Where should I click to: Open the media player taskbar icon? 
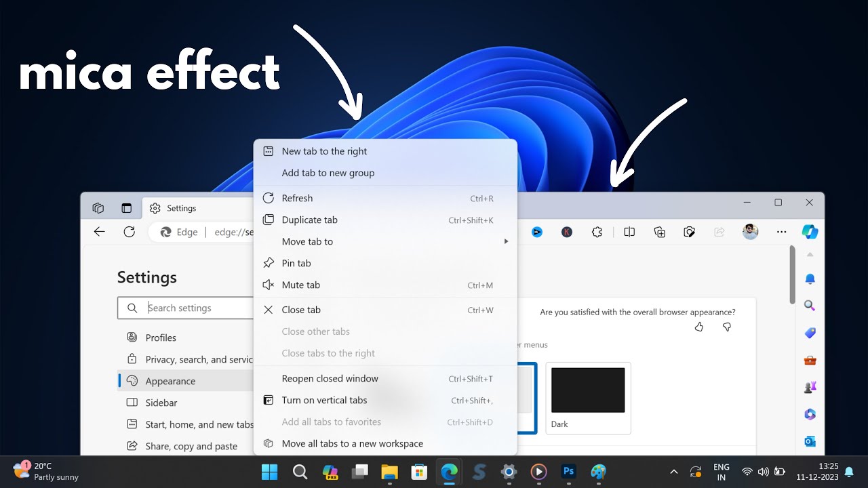pyautogui.click(x=538, y=472)
